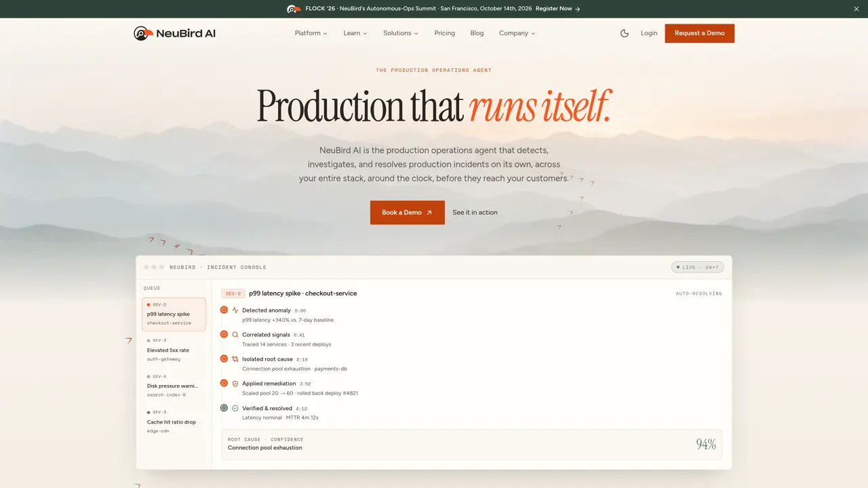The image size is (868, 488).
Task: Click the SEV-2 badge in incident header
Action: [233, 293]
